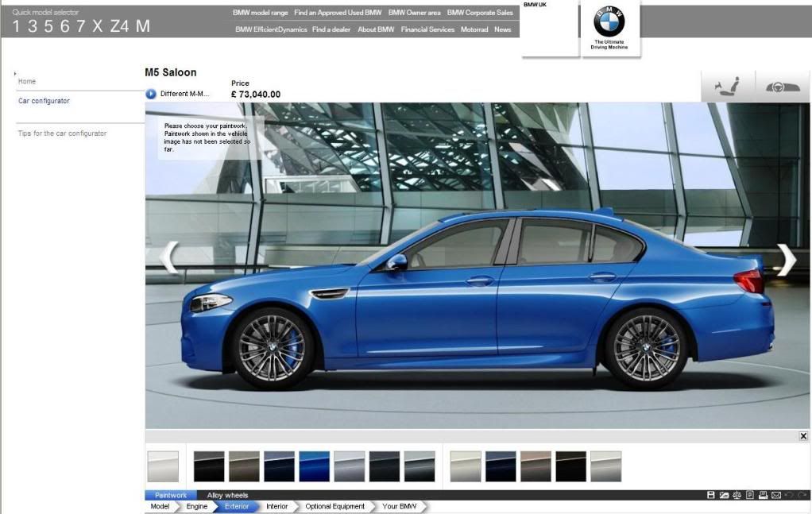Click the load saved configuration icon
The height and width of the screenshot is (514, 812).
[724, 496]
